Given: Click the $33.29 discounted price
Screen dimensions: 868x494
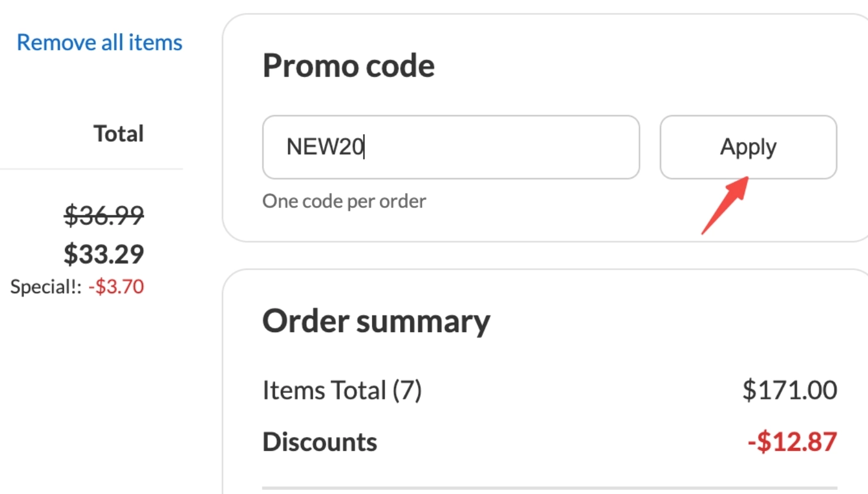Looking at the screenshot, I should (104, 254).
